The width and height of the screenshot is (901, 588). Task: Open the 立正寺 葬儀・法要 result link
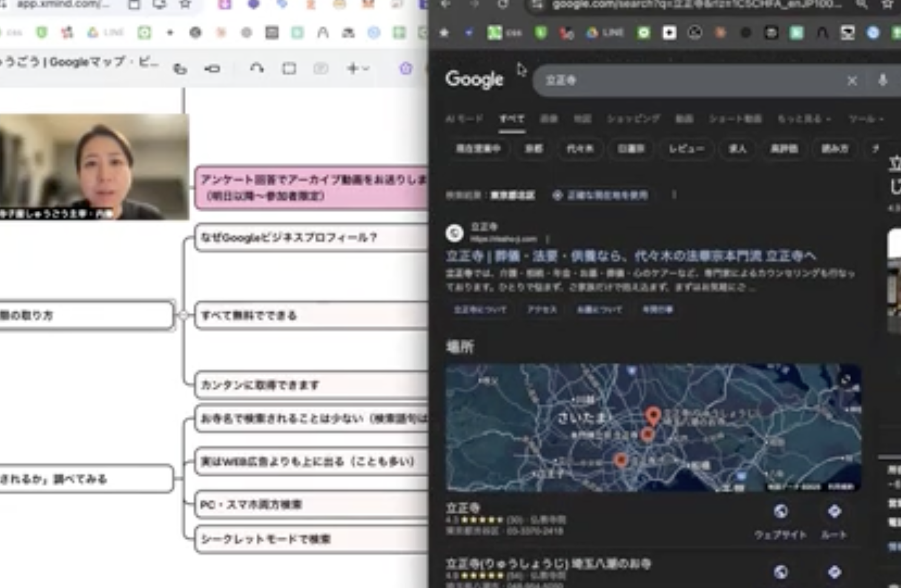pos(630,256)
